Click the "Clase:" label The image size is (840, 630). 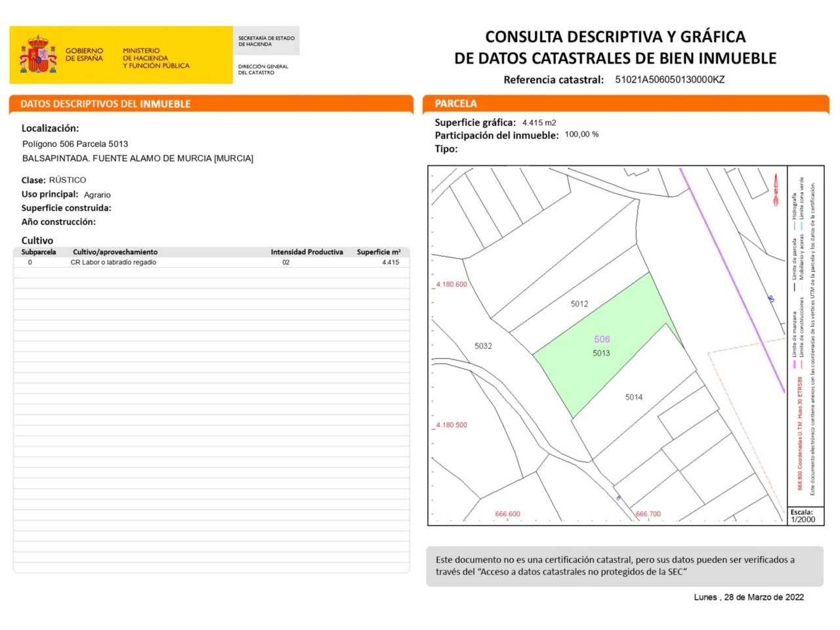33,180
